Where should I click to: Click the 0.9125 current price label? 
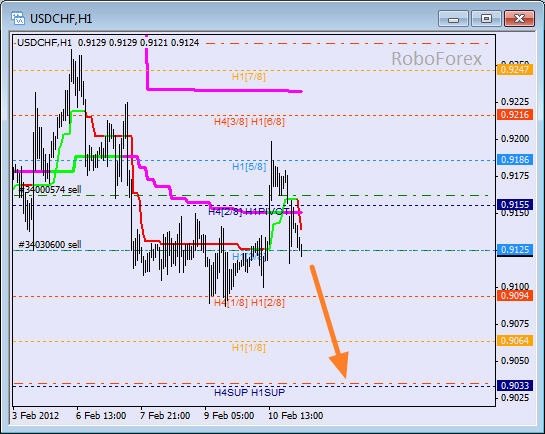click(x=515, y=250)
